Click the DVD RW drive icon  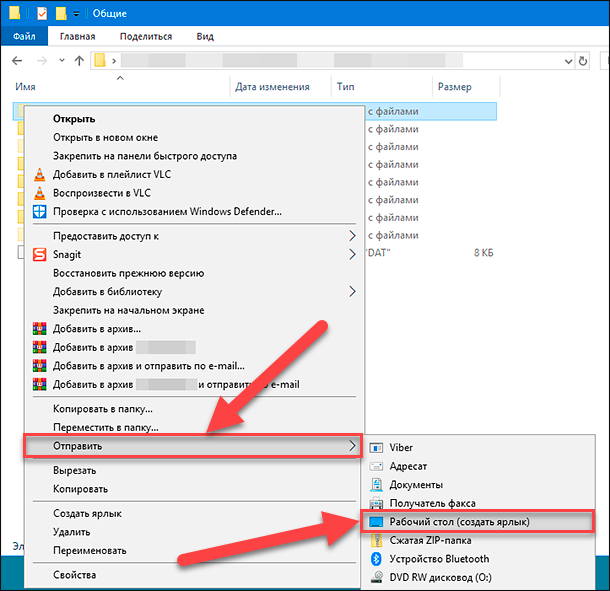coord(376,577)
